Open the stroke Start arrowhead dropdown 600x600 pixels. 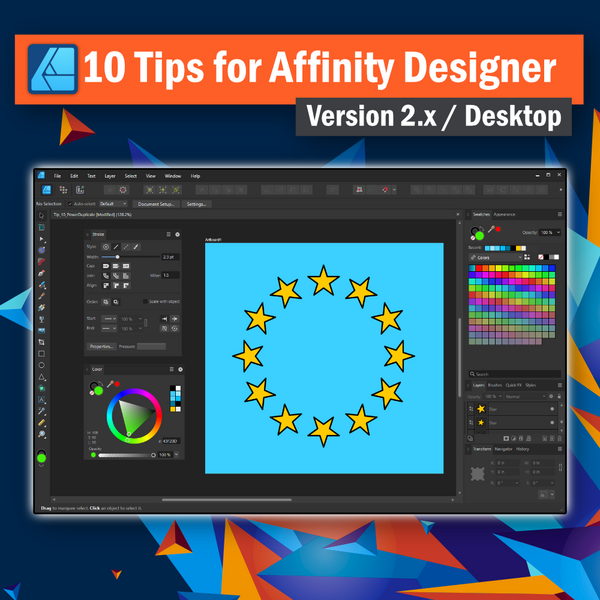tap(109, 319)
